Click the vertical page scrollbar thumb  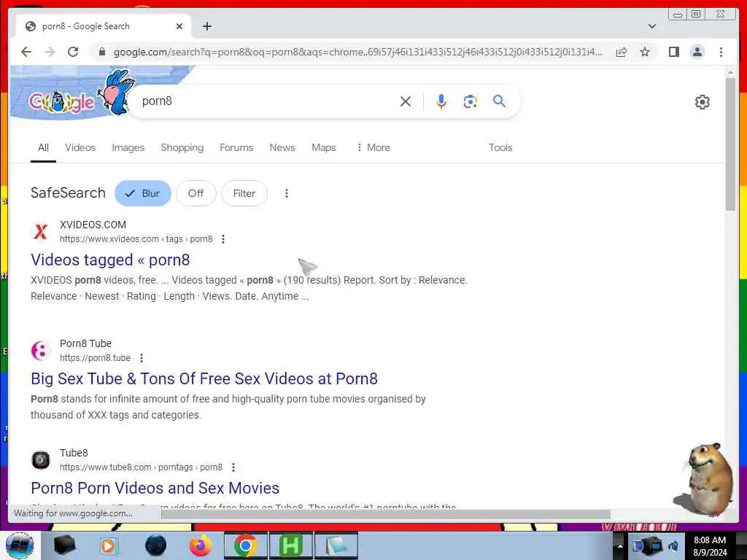point(729,144)
